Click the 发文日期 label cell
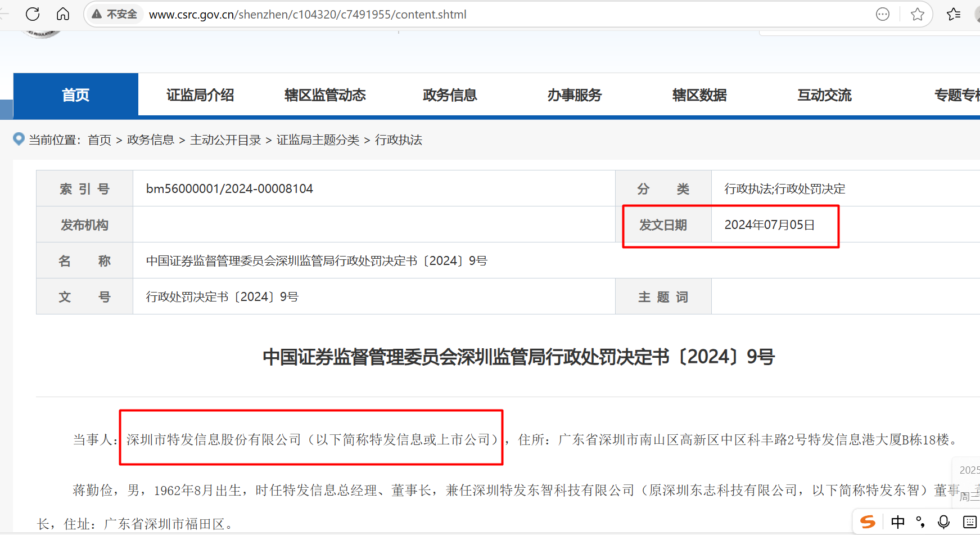The width and height of the screenshot is (980, 535). pos(663,224)
